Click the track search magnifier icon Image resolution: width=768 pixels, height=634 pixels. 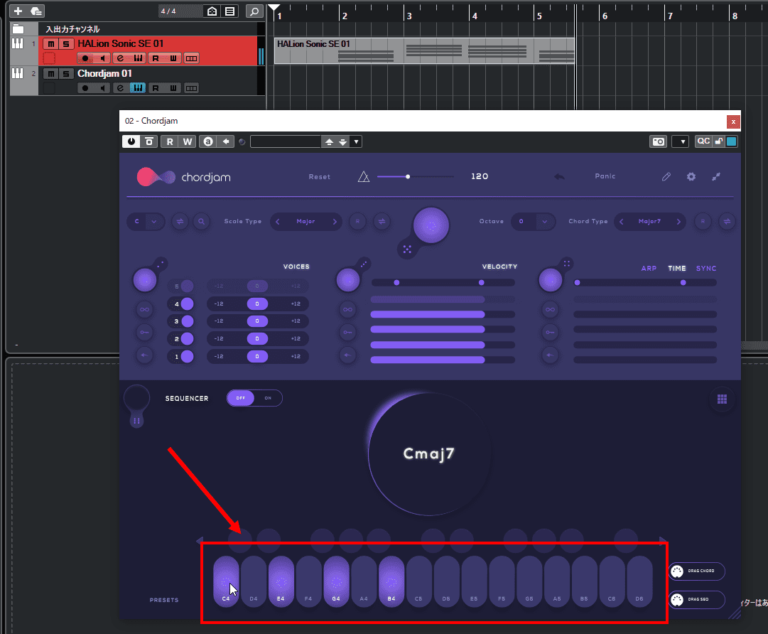tap(255, 11)
